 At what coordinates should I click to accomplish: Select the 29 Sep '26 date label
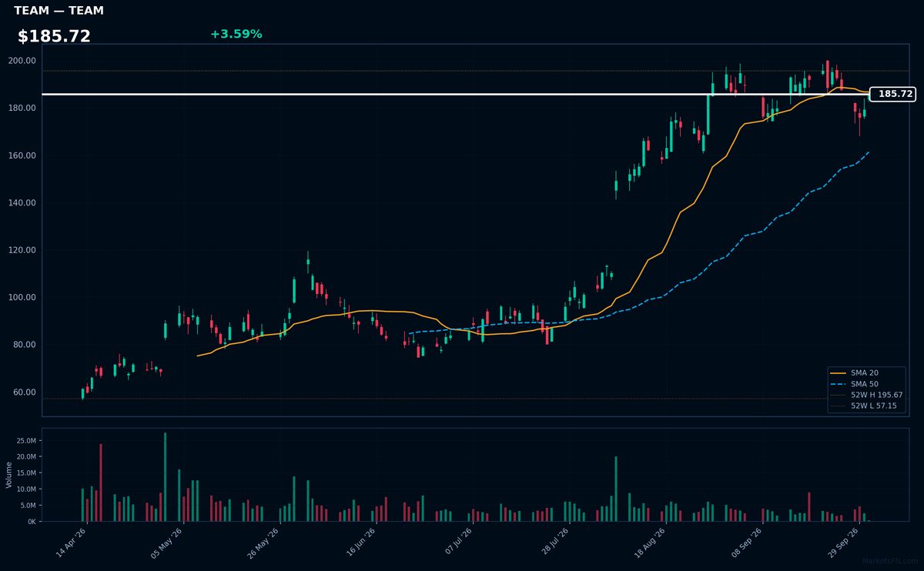pos(842,542)
